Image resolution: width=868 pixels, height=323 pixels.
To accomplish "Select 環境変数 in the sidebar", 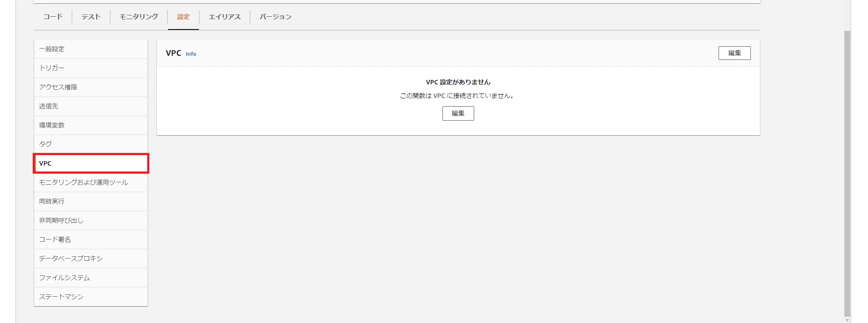I will (91, 125).
